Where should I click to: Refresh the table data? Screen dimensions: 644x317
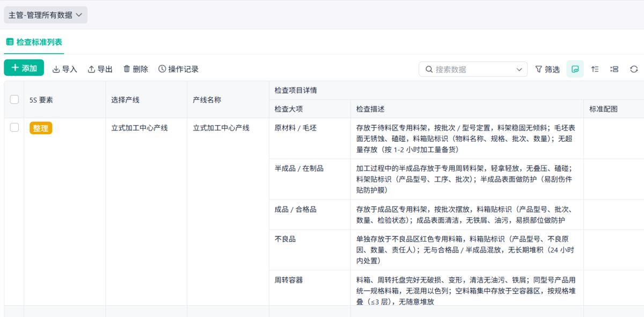pos(634,69)
